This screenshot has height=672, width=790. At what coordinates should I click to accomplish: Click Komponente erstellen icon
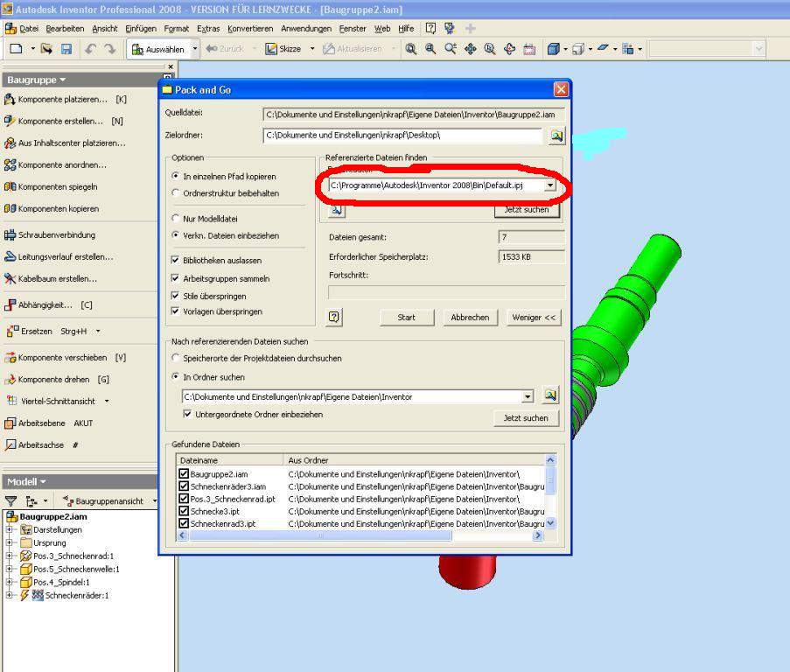coord(10,121)
